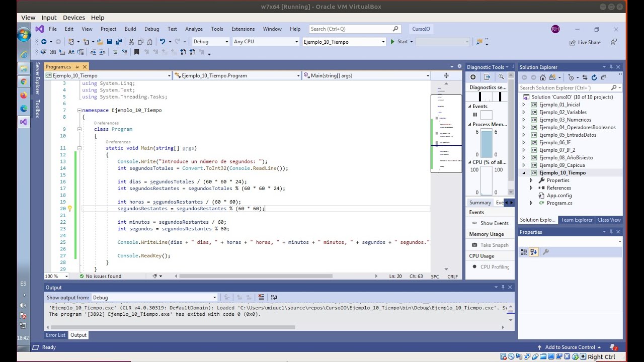Click the Open File folder icon

[x=101, y=42]
